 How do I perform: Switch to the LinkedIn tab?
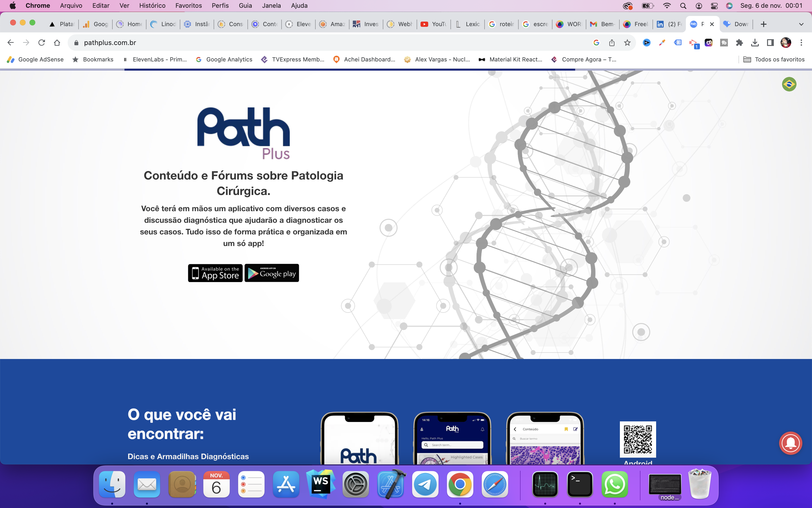(669, 24)
